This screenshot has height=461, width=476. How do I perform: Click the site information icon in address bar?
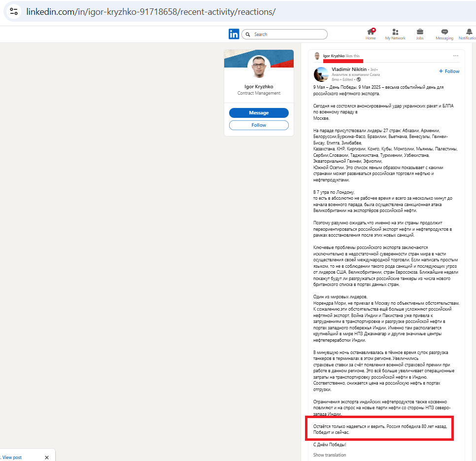13,10
